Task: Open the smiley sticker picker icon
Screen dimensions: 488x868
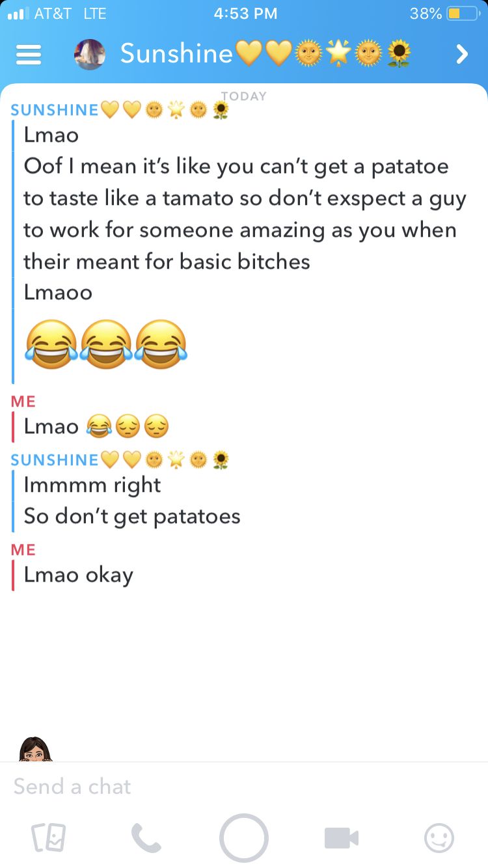Action: [439, 838]
